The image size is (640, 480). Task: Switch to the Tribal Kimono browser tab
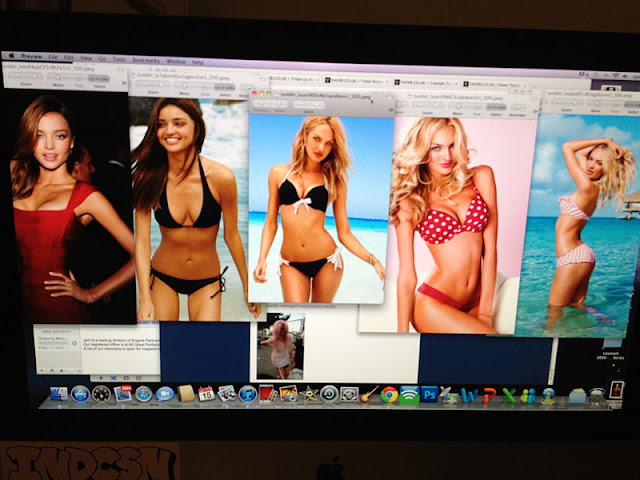[357, 81]
